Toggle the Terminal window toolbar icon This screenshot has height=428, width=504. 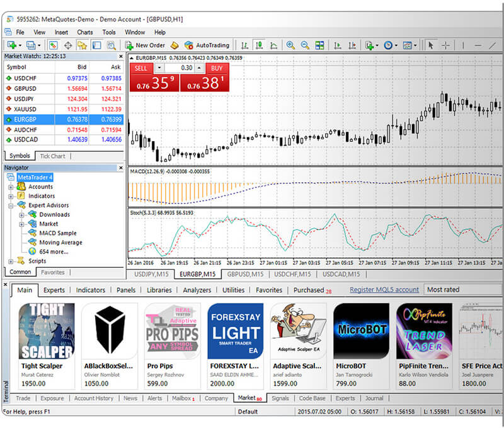(97, 45)
